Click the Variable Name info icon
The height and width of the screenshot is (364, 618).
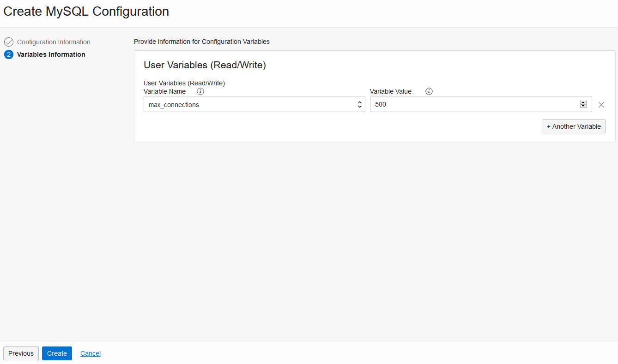point(200,91)
